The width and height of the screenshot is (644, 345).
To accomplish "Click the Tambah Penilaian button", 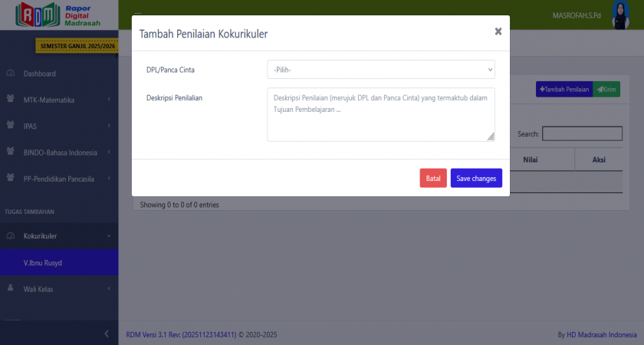I will pos(563,90).
